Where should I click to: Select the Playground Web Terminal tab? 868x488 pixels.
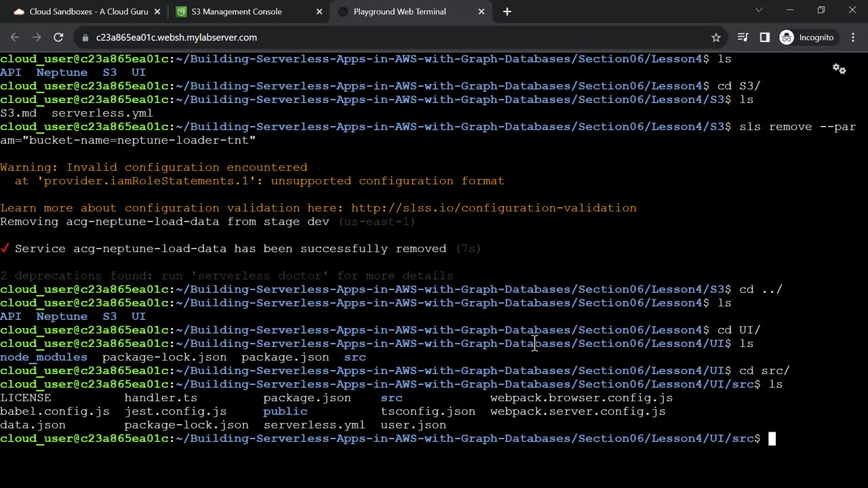[x=400, y=12]
